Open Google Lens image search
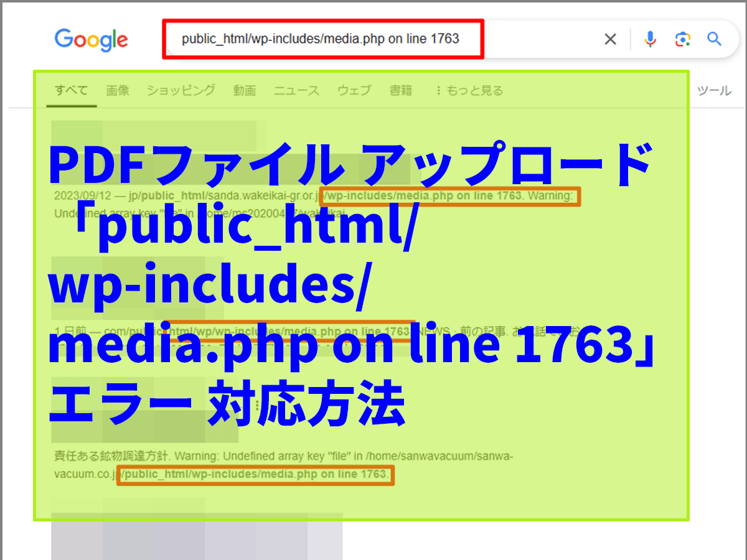Viewport: 747px width, 560px height. click(x=682, y=40)
